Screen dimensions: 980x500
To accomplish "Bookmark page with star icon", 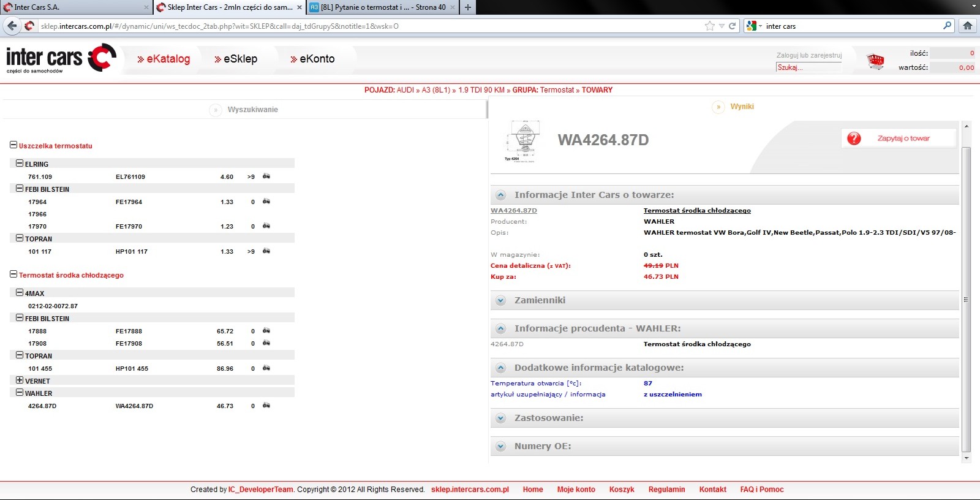I will (710, 26).
